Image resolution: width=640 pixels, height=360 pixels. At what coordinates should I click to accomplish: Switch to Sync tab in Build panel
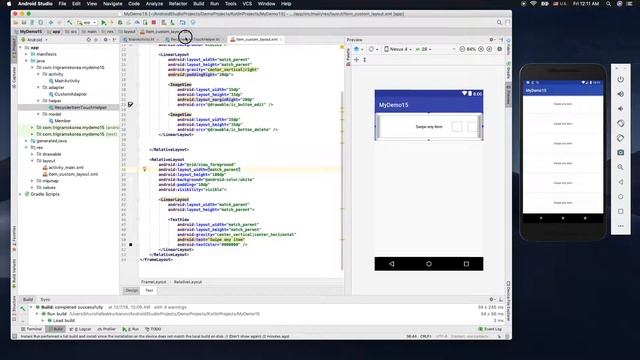click(x=45, y=300)
